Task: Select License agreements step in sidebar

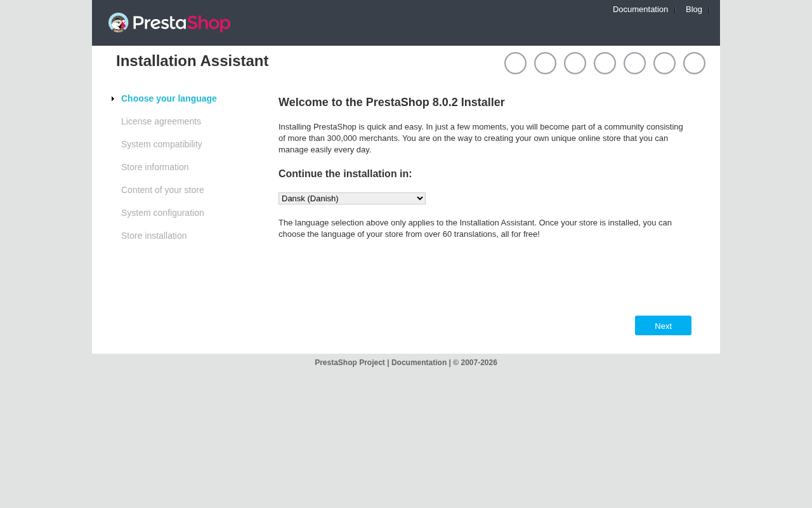Action: point(161,121)
